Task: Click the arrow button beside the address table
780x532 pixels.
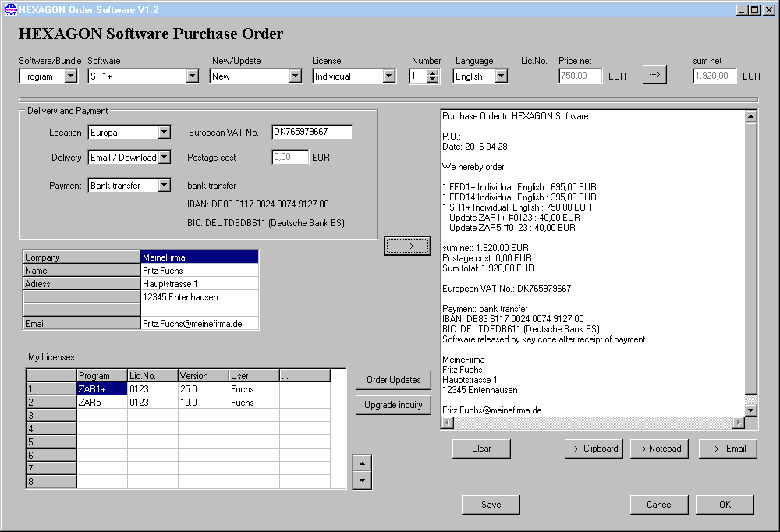Action: click(406, 246)
